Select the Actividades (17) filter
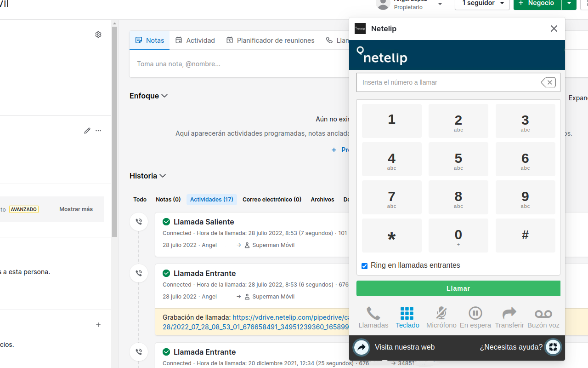This screenshot has width=588, height=368. point(212,200)
